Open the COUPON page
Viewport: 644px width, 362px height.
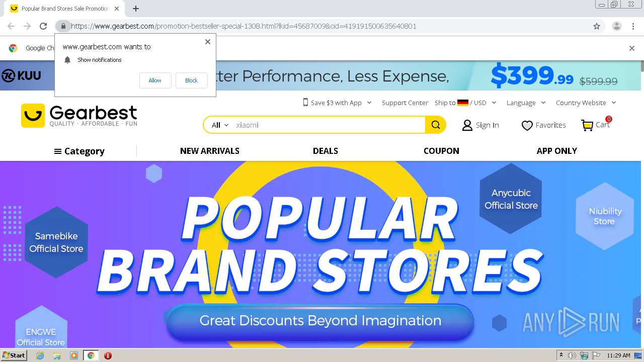pos(441,151)
